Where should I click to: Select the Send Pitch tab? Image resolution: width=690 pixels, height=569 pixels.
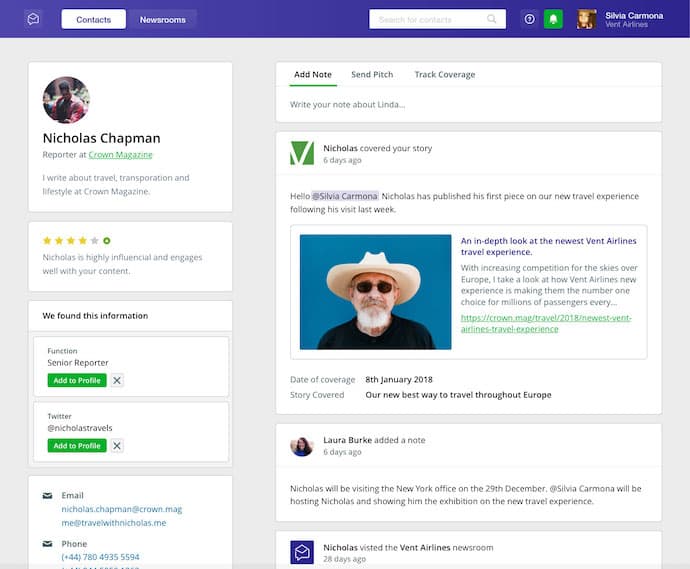372,75
